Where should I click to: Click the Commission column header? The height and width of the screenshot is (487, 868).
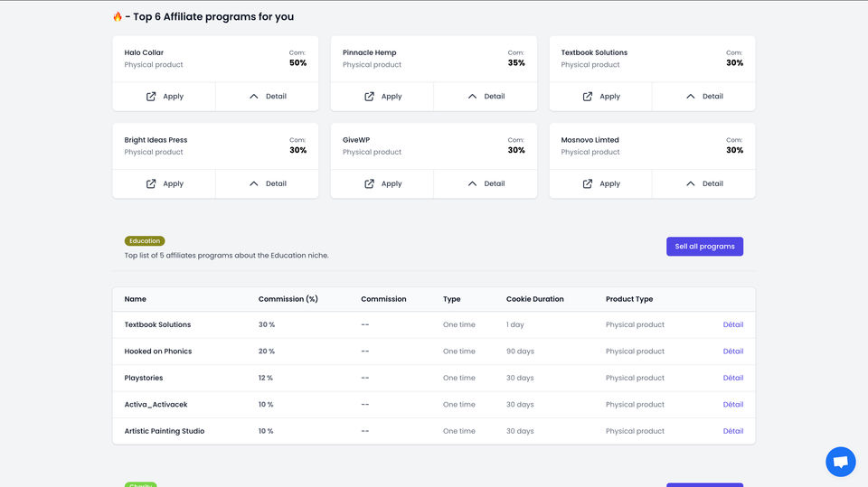[x=383, y=299]
